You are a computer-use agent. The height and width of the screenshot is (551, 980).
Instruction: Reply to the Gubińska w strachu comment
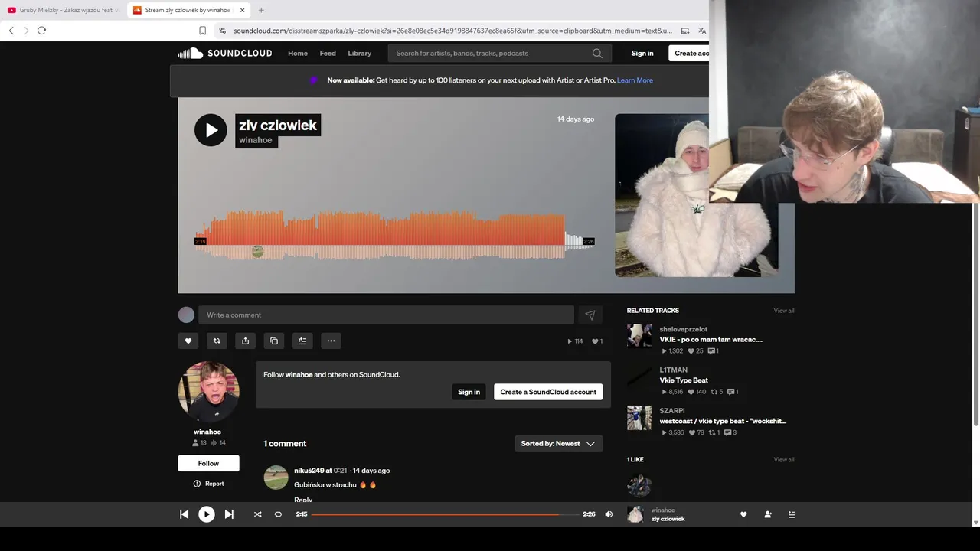click(x=303, y=500)
